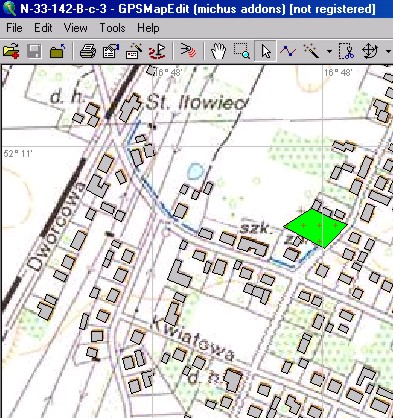Viewport: 393px width, 418px height.
Task: Select the green polygon on the map
Action: point(315,228)
